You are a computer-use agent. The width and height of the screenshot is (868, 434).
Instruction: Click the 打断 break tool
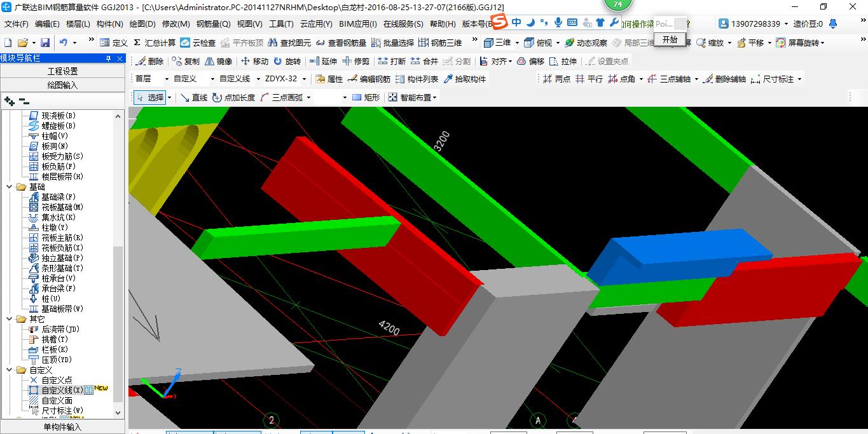click(x=392, y=61)
